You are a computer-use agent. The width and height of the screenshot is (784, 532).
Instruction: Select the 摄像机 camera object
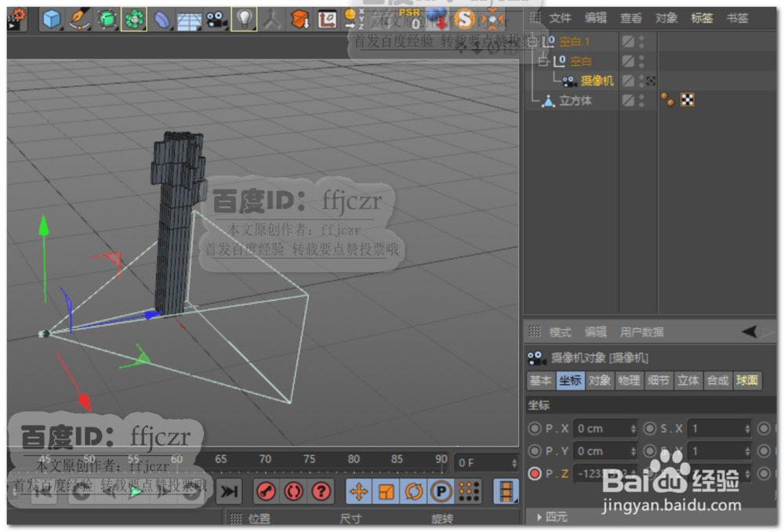pyautogui.click(x=597, y=81)
